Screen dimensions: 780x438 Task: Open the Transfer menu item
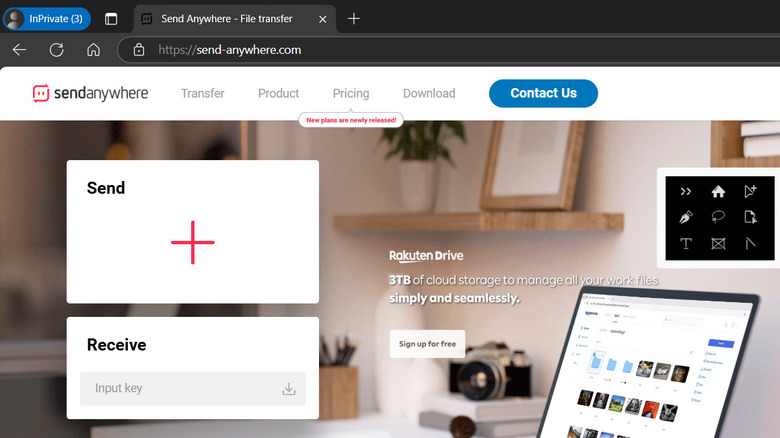202,93
